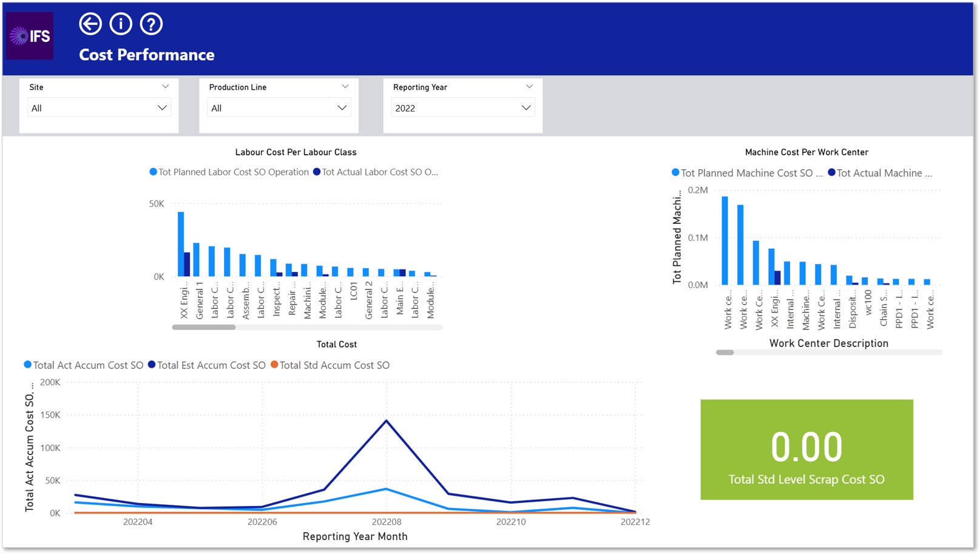
Task: Toggle Tot Planned Machine Cost SO legend
Action: tap(747, 173)
